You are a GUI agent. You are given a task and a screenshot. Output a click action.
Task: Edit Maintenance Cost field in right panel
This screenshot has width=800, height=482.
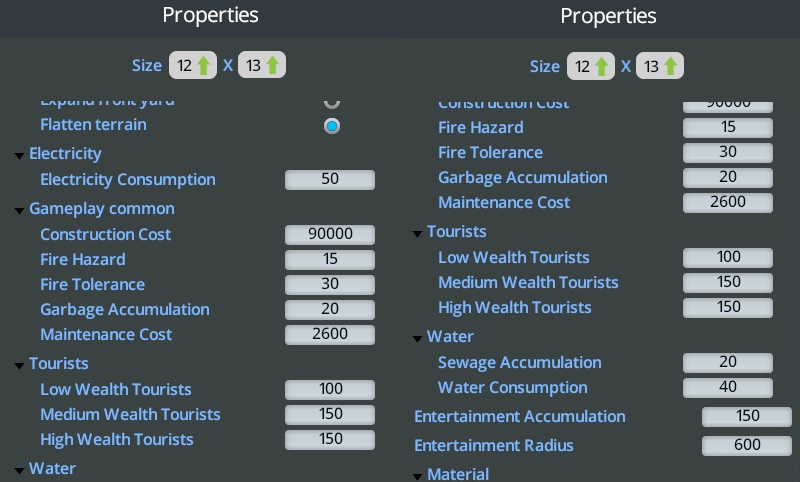point(728,203)
